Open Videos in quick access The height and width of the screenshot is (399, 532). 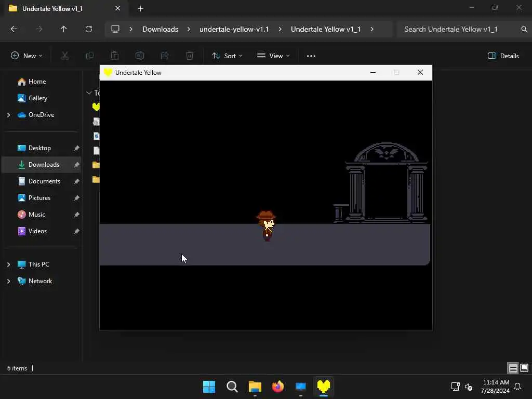37,231
